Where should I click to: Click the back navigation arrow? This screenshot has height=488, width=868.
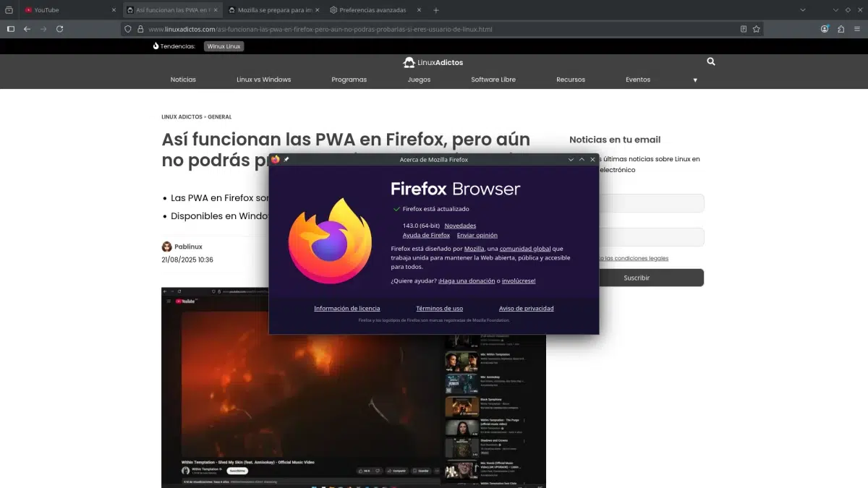(x=27, y=29)
